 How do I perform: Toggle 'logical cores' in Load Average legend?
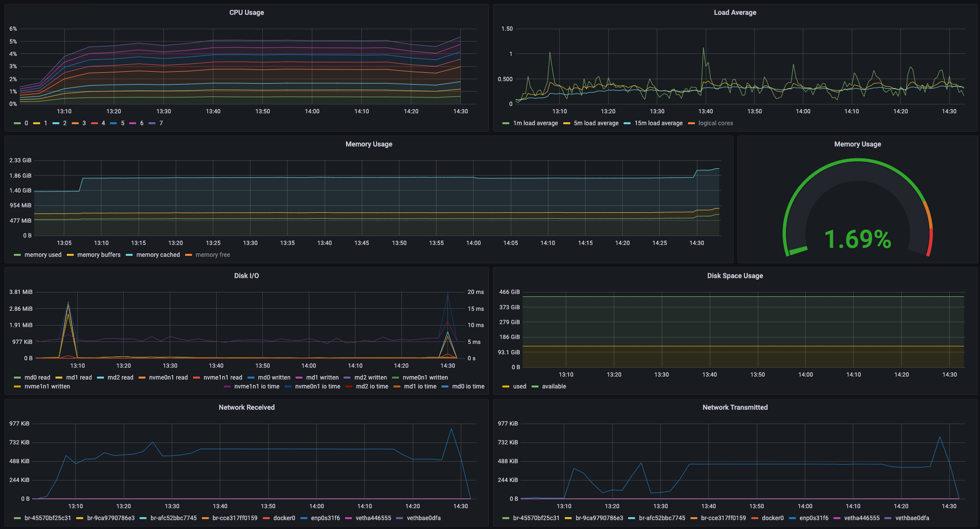point(716,123)
